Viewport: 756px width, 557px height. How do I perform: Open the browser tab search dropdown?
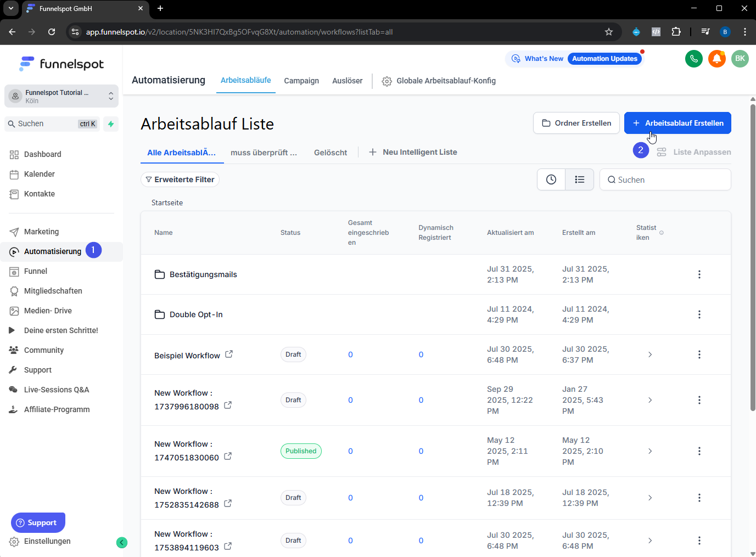point(11,8)
